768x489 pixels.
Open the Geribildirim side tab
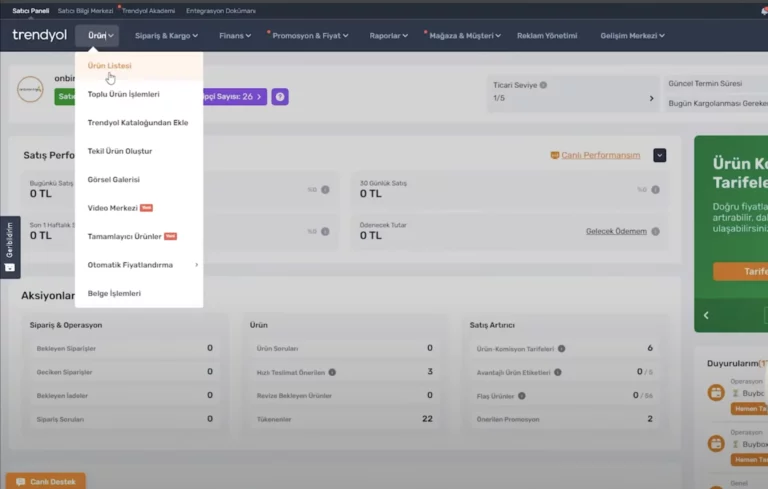point(10,246)
